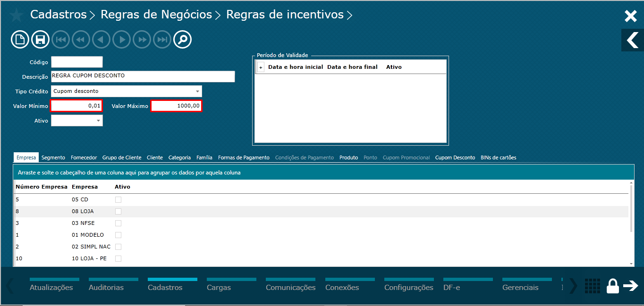Collapse side panel with the left chevron

(x=633, y=40)
